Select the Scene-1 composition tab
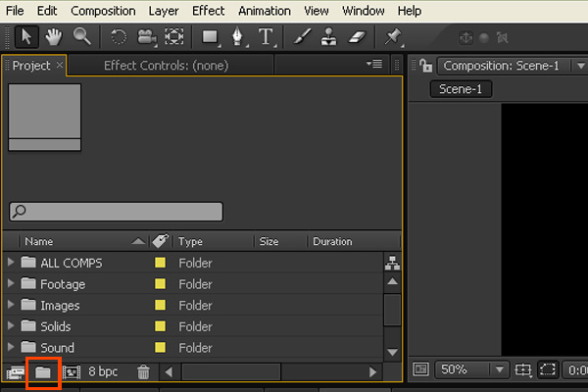Screen dimensions: 588x392 click(461, 89)
